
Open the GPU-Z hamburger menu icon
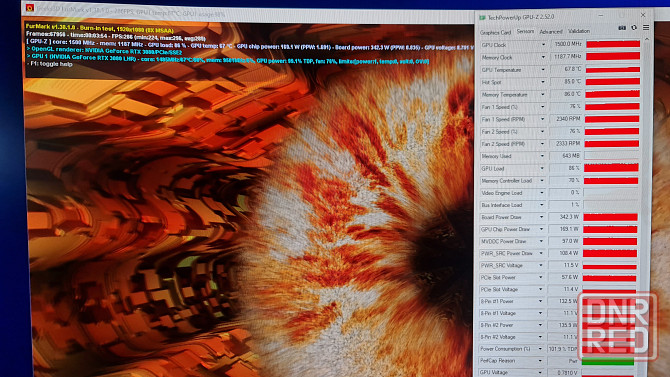coord(646,28)
